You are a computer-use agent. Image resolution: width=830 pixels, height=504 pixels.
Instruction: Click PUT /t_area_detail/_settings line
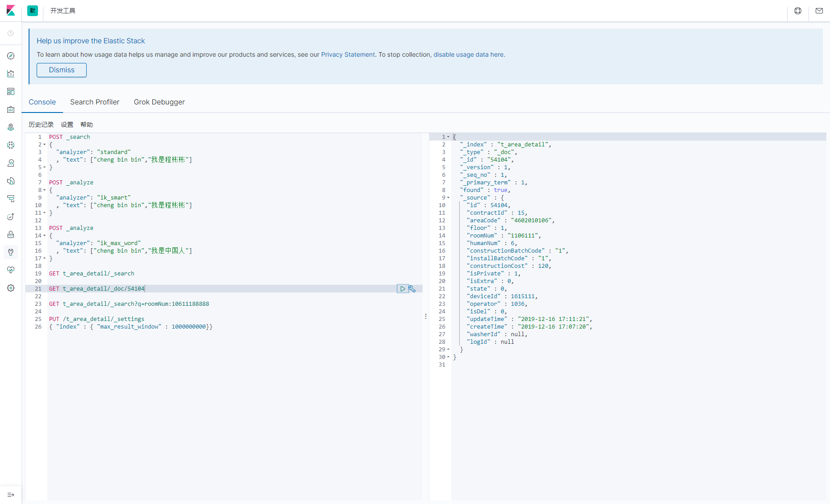pos(96,319)
